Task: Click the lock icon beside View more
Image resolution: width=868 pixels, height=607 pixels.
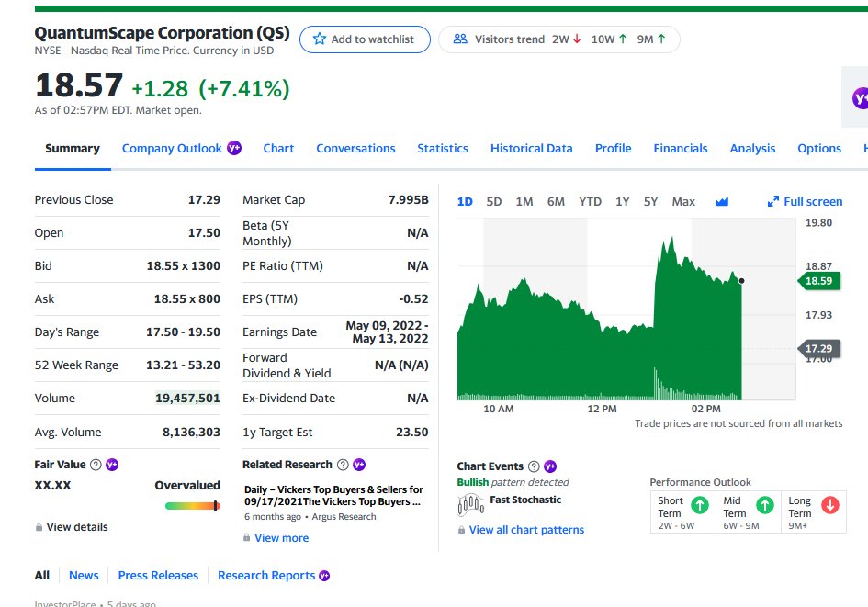Action: 246,538
